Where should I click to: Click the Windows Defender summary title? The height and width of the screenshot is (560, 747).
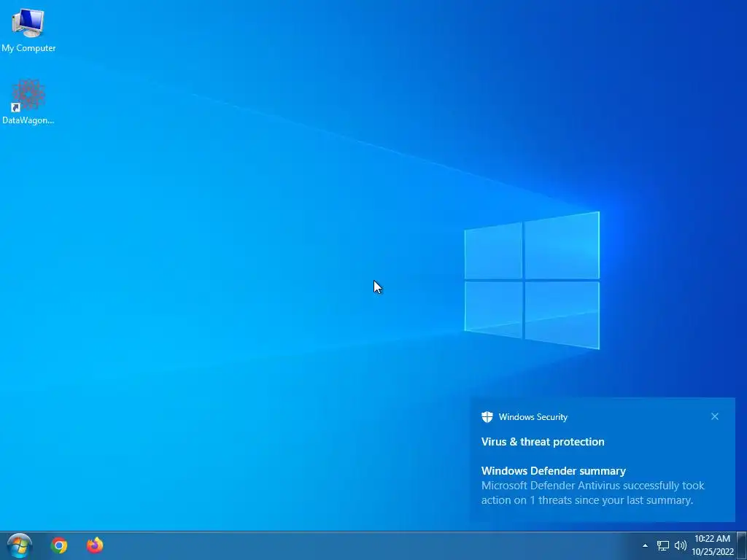pos(554,471)
